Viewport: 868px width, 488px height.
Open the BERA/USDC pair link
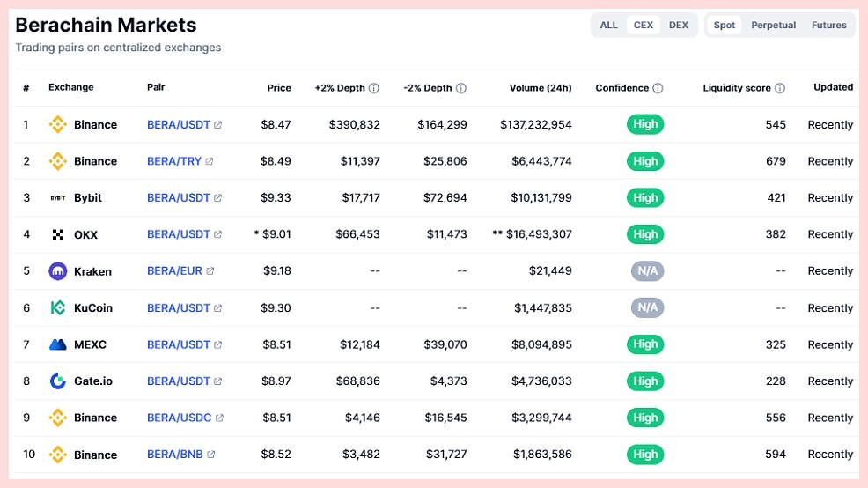pyautogui.click(x=179, y=418)
